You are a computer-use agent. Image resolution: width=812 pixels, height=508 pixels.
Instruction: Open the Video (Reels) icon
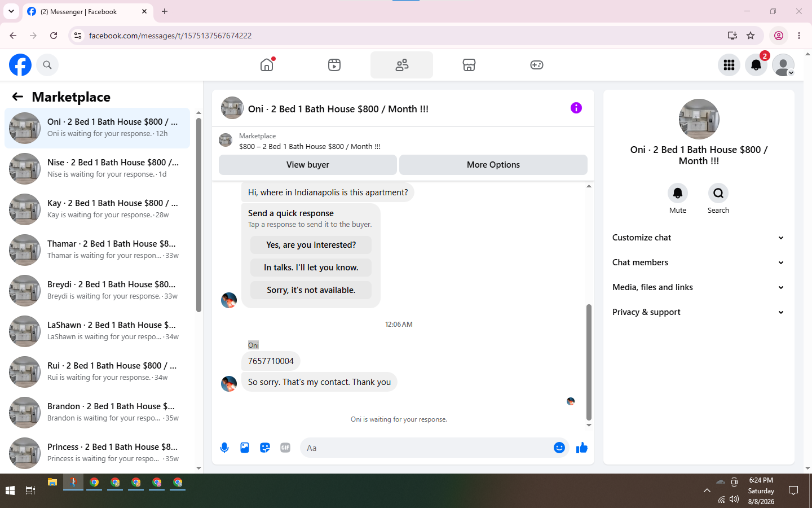click(334, 65)
